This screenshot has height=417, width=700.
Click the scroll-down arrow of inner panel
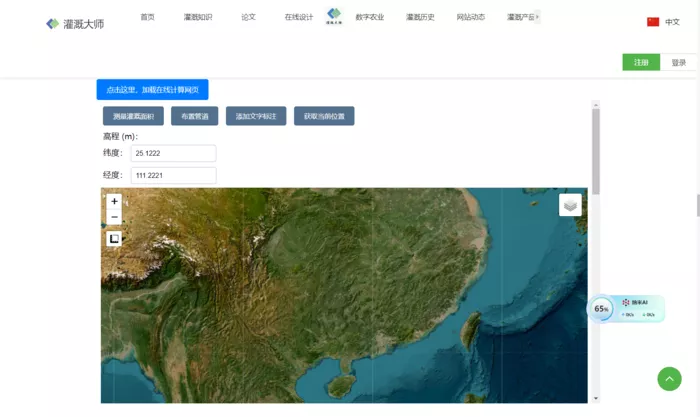tap(596, 398)
